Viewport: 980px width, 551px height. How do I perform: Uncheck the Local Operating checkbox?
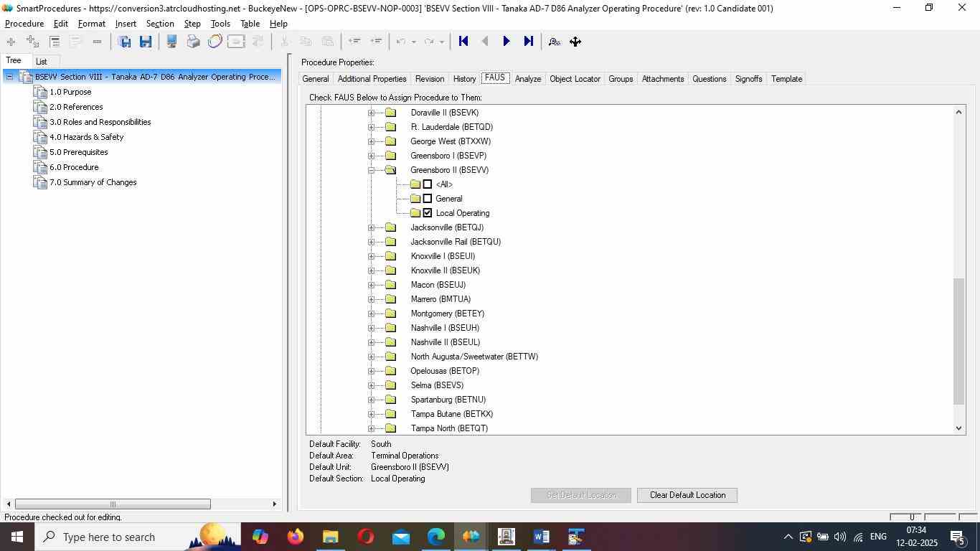[x=428, y=213]
